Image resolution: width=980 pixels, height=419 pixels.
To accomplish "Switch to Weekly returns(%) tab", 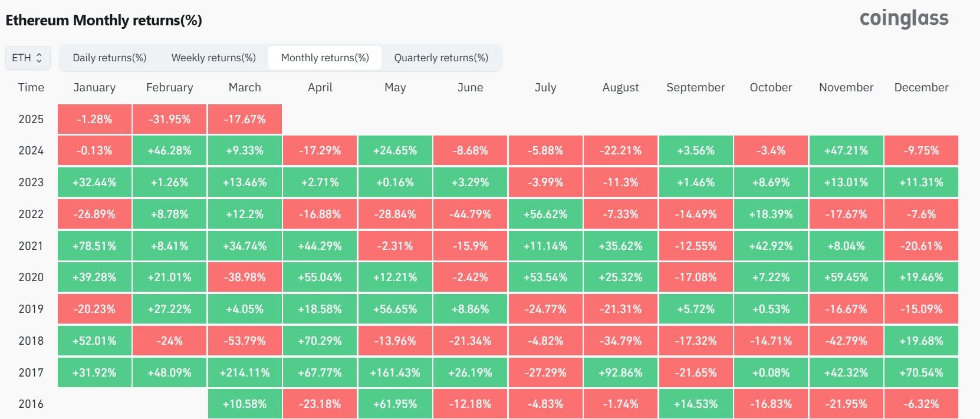I will pos(213,58).
